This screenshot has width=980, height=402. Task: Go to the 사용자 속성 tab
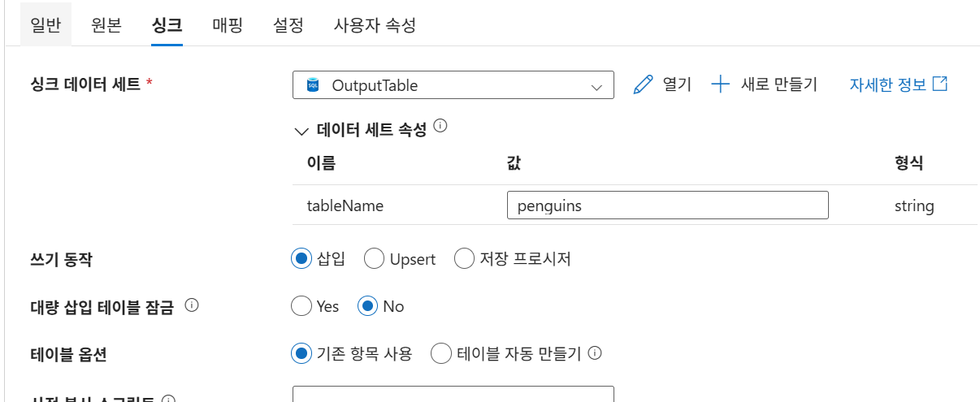tap(375, 24)
